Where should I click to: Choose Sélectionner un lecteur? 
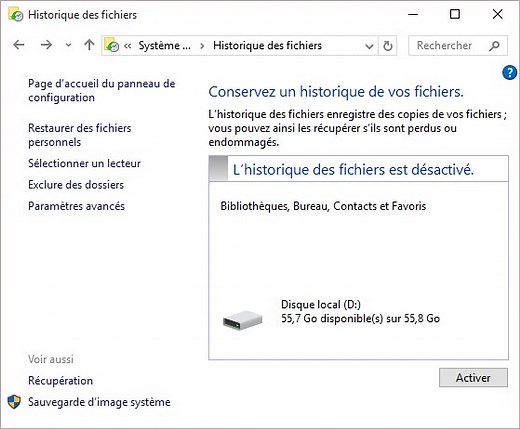pyautogui.click(x=84, y=163)
